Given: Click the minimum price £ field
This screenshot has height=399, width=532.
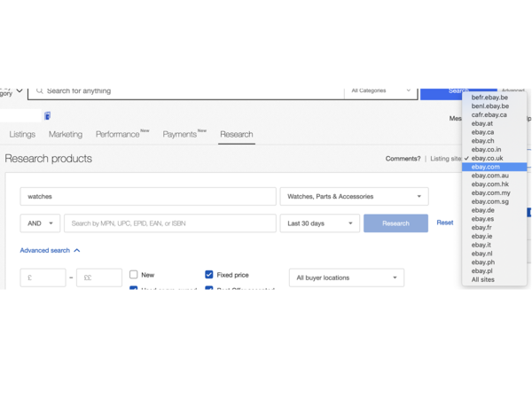Looking at the screenshot, I should [43, 278].
